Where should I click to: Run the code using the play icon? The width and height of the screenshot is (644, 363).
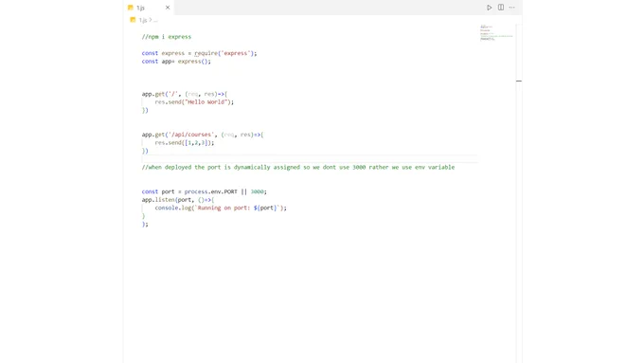pos(489,8)
